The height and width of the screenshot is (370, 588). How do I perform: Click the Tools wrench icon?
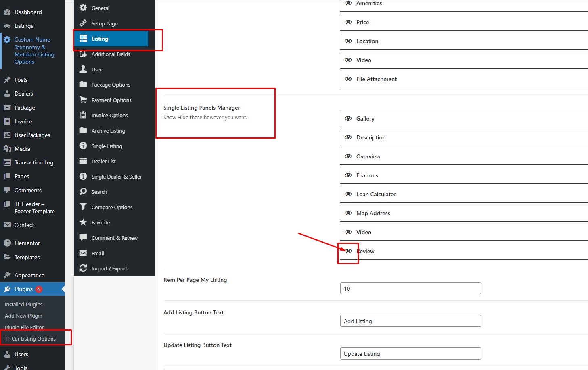[x=7, y=367]
